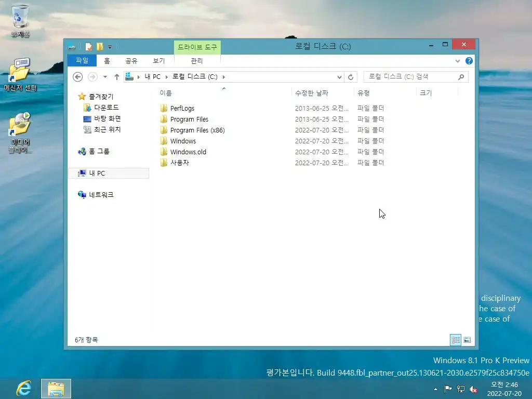The image size is (532, 399).
Task: Open the 미디어 플레이어 desktop shortcut
Action: [20, 132]
